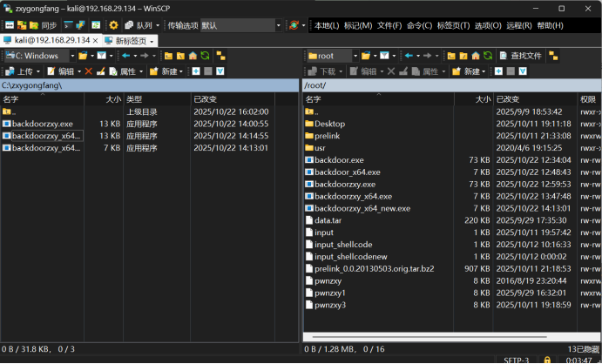Click invert selection icon in remote panel
This screenshot has height=364, width=602.
tap(523, 71)
